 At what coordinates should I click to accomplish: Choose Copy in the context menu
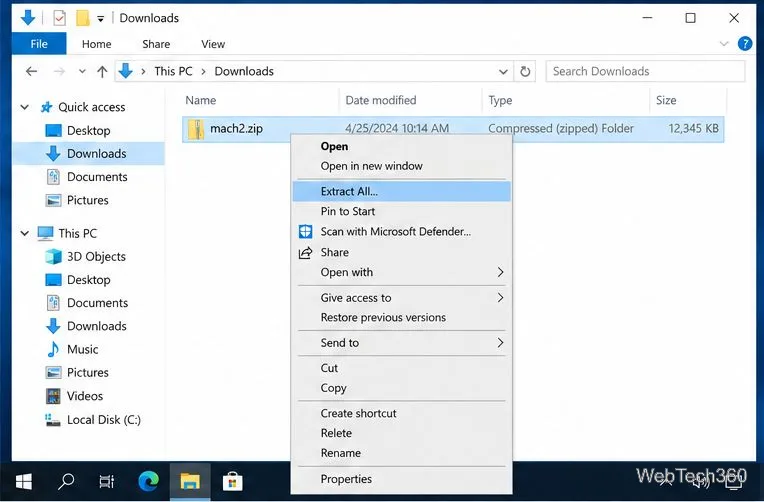coord(401,388)
